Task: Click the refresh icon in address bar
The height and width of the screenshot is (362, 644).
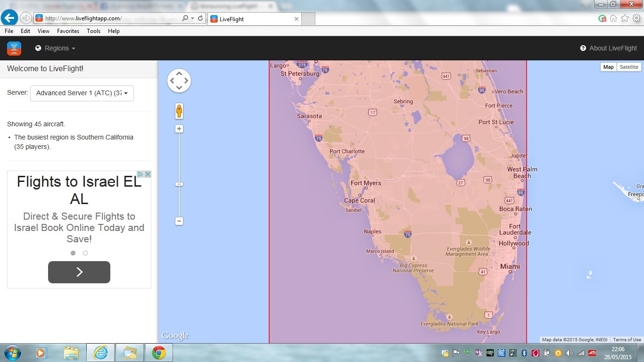Action: click(x=200, y=18)
